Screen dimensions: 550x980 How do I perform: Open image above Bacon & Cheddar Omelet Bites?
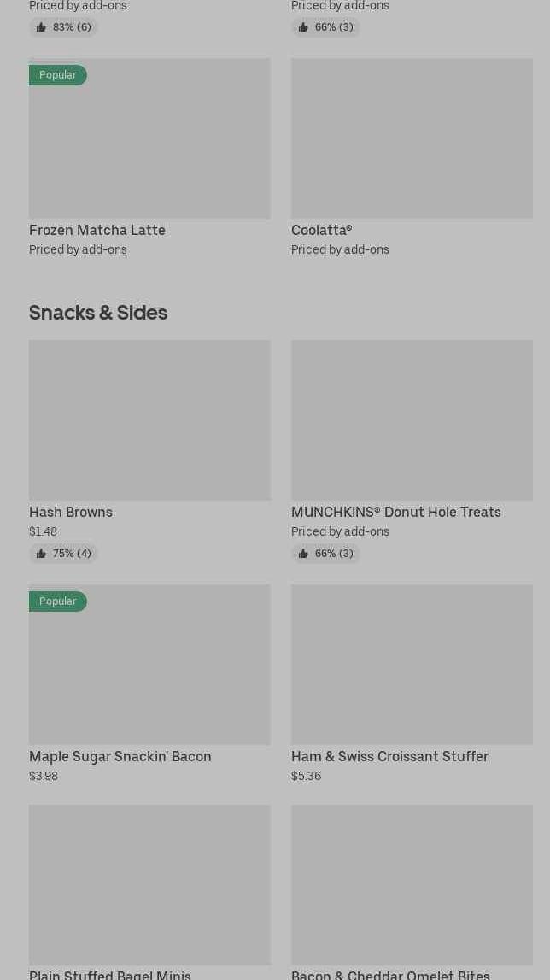[x=412, y=885]
